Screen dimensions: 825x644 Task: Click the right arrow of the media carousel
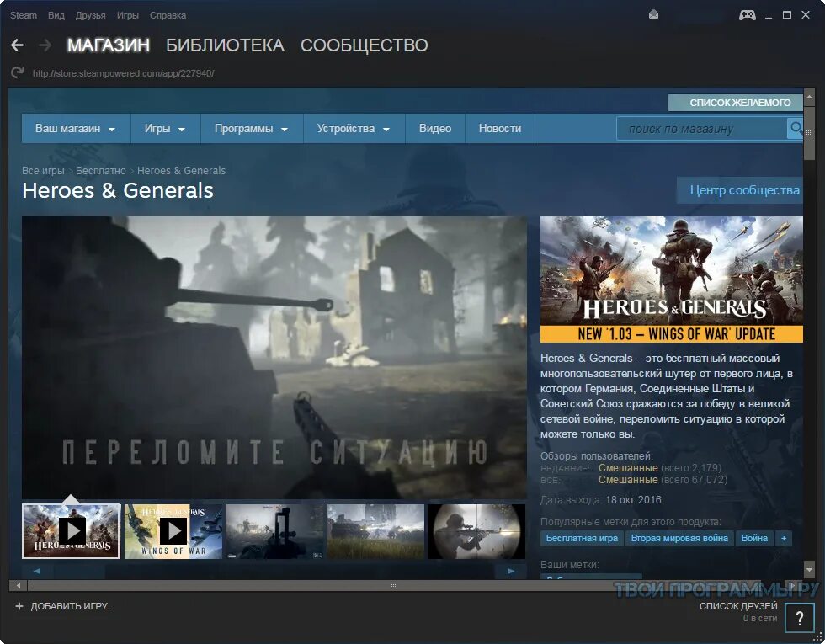(x=510, y=571)
